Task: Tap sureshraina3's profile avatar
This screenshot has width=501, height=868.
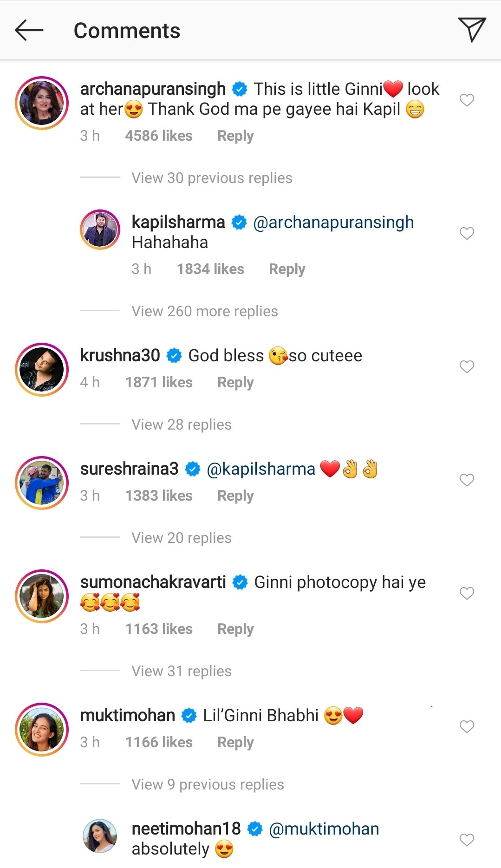Action: point(42,483)
